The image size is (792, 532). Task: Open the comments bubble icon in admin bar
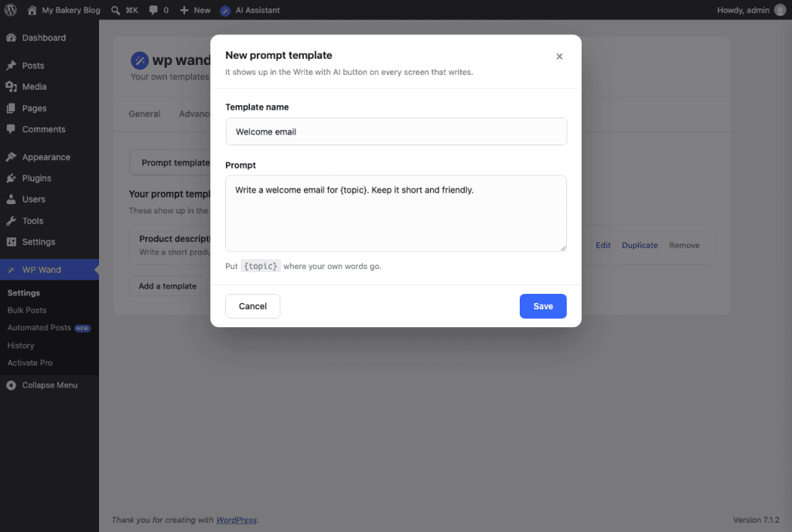click(x=154, y=10)
